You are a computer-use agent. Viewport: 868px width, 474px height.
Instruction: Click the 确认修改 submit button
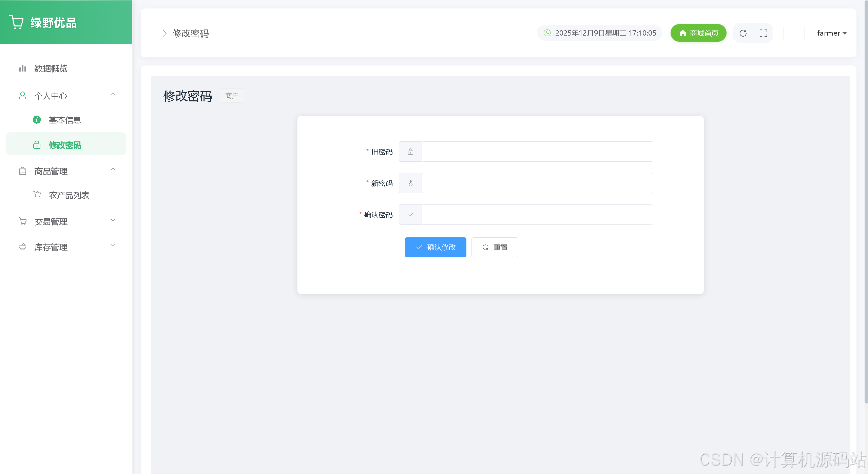(x=436, y=247)
